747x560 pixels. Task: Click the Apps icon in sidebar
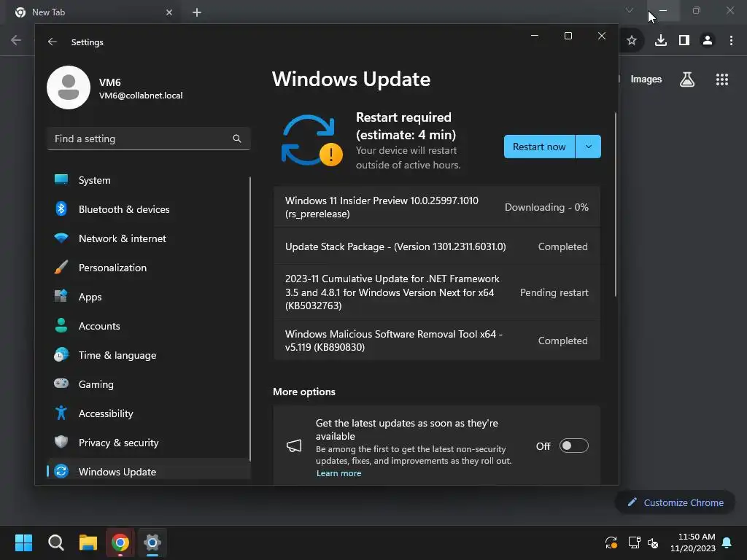pyautogui.click(x=61, y=296)
